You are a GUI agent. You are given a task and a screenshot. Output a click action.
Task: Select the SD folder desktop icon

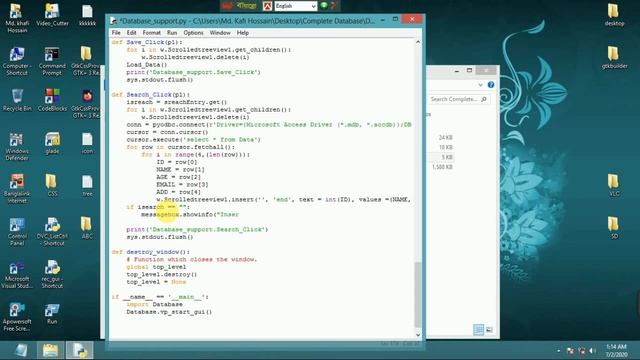click(613, 228)
